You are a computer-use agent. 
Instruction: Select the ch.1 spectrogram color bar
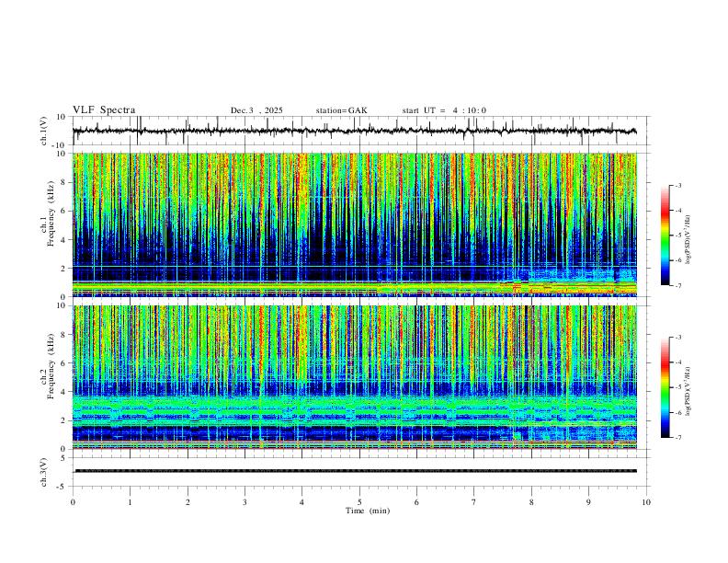pos(665,236)
